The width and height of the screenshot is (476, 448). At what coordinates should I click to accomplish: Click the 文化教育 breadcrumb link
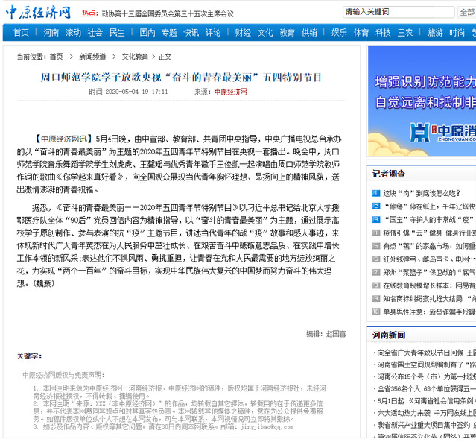coord(135,57)
